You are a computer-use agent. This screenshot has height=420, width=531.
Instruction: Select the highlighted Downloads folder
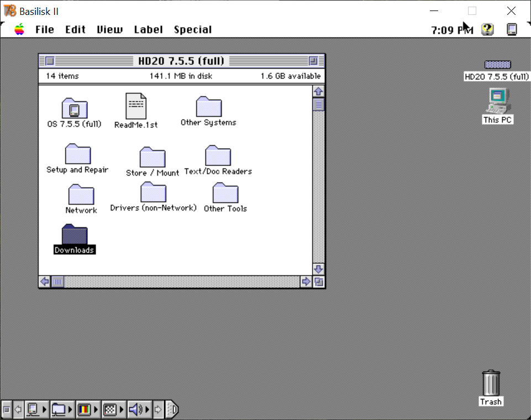[x=75, y=234]
